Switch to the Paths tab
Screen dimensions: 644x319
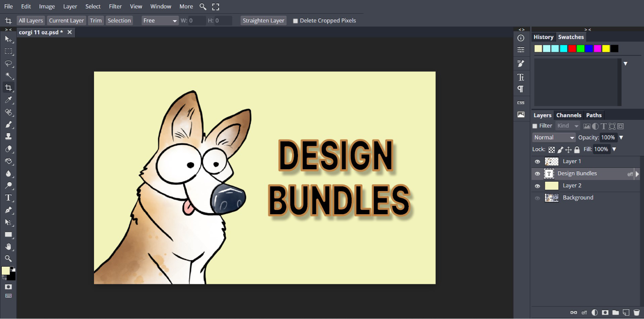594,115
